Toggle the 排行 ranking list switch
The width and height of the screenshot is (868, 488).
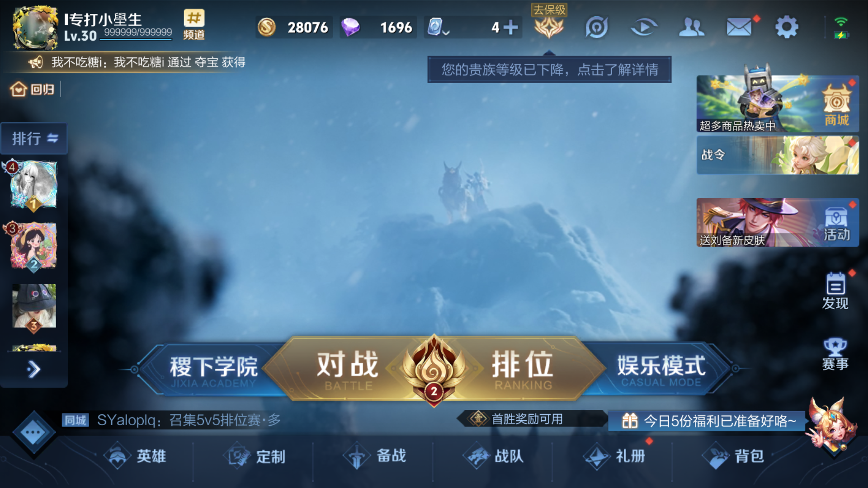click(x=34, y=138)
